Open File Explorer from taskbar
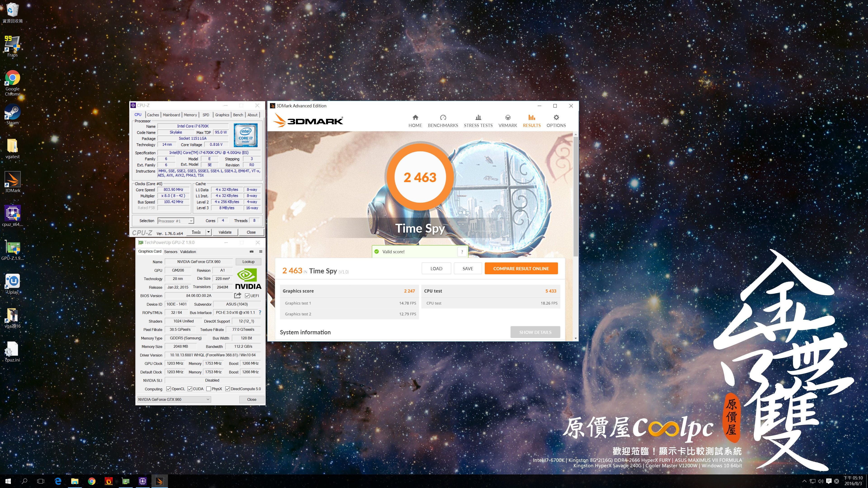Screen dimensions: 868x488 (75, 481)
